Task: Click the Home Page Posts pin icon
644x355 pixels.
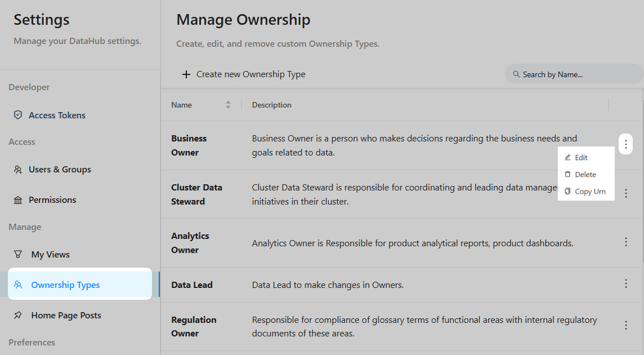Action: tap(18, 316)
